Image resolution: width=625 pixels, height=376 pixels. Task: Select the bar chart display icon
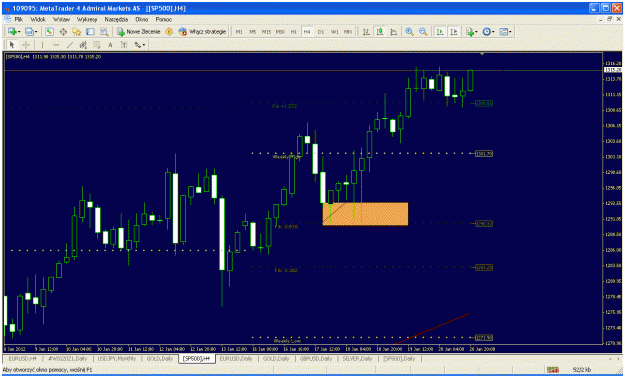click(x=366, y=31)
